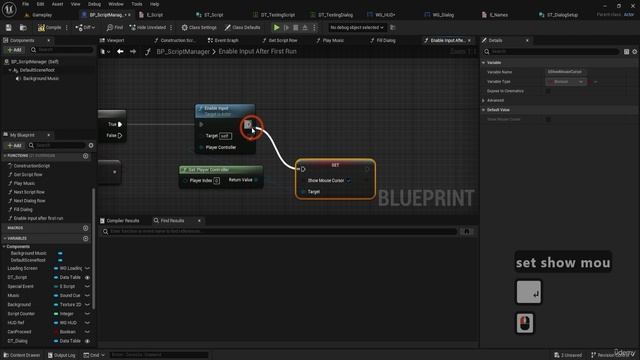Viewport: 640px width, 360px height.
Task: Toggle visibility eye for DT_Script variable
Action: [87, 278]
